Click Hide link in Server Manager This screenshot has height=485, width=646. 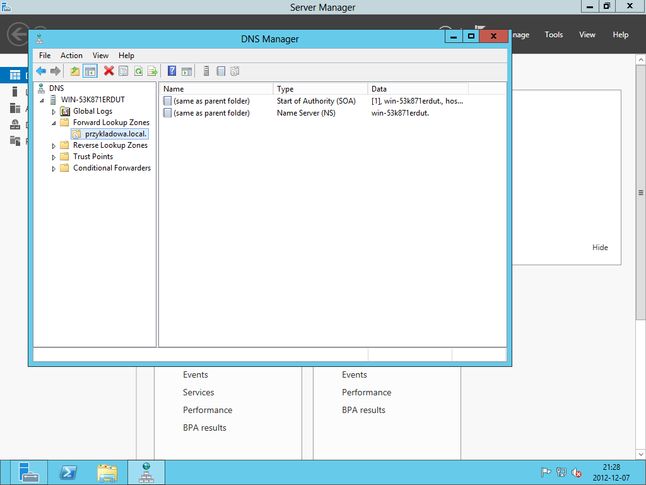(600, 247)
